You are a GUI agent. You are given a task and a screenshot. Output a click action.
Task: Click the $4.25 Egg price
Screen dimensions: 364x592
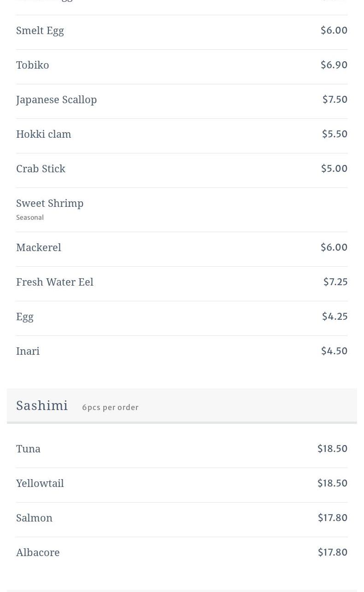click(335, 317)
